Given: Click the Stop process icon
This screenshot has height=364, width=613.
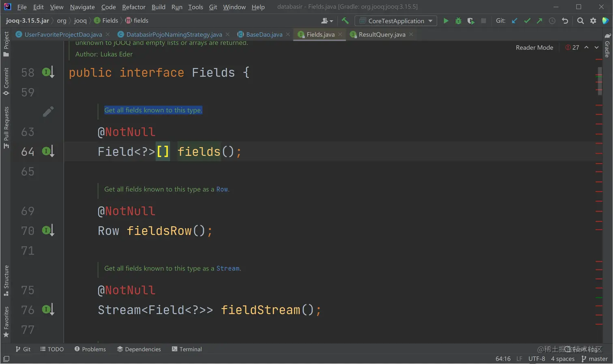Looking at the screenshot, I should tap(483, 21).
